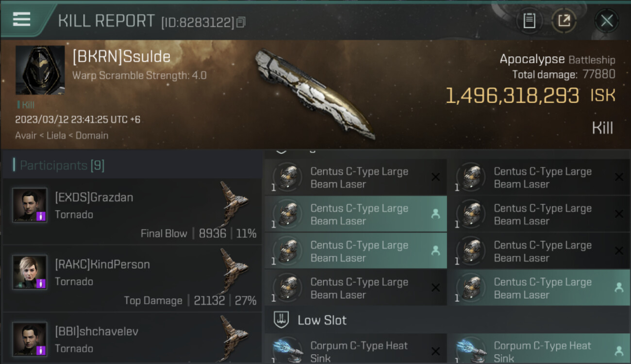Copy the kill report ID icon

tap(241, 22)
